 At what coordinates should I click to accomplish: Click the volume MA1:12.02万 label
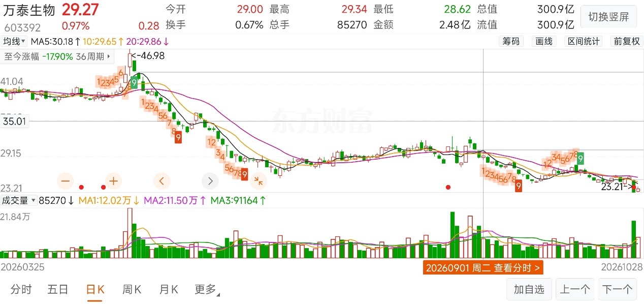pos(110,200)
